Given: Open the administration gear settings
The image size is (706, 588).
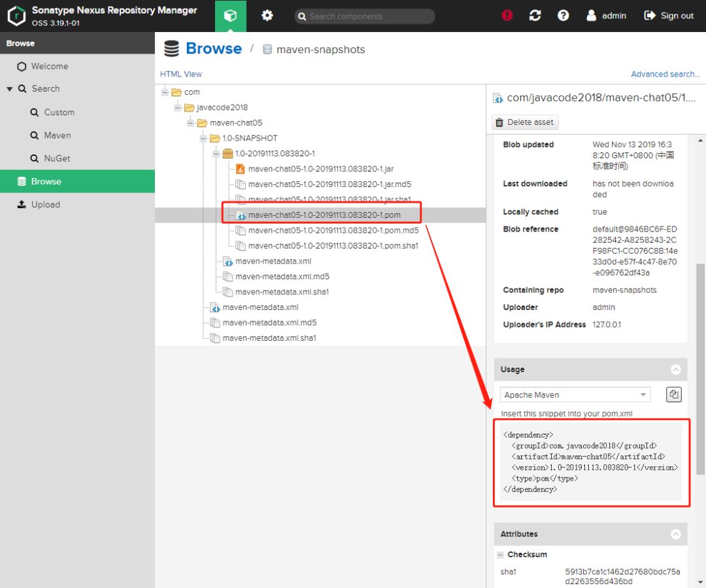Looking at the screenshot, I should point(267,16).
